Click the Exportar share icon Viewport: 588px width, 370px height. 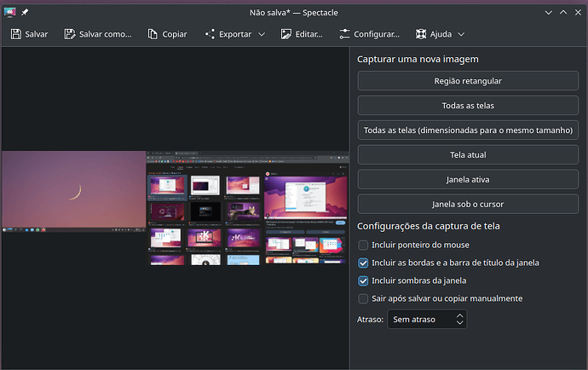coord(210,34)
